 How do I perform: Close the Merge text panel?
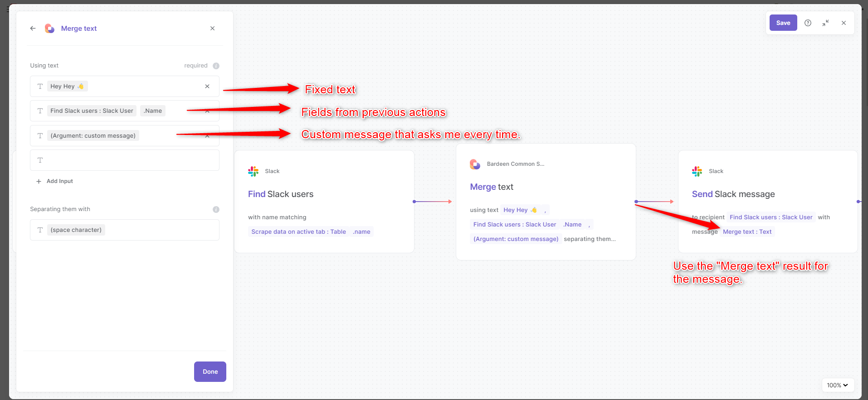click(212, 28)
